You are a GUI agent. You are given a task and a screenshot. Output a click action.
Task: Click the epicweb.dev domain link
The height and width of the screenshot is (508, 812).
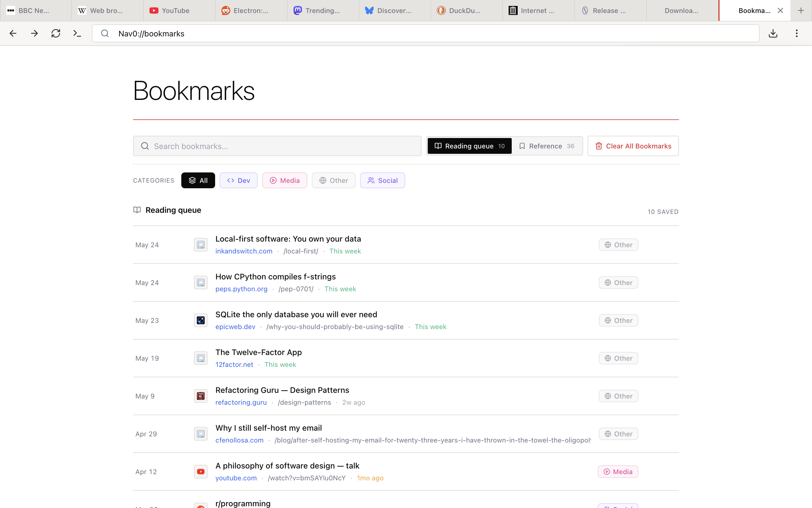click(x=235, y=327)
